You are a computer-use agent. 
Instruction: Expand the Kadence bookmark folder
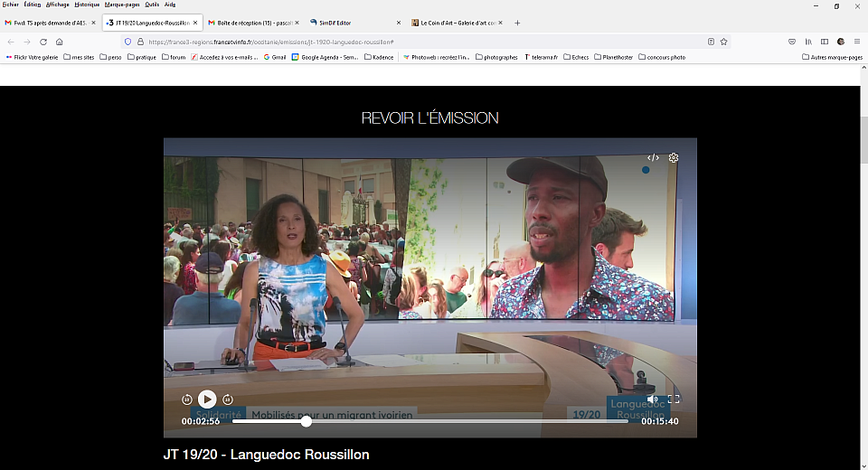pos(379,57)
